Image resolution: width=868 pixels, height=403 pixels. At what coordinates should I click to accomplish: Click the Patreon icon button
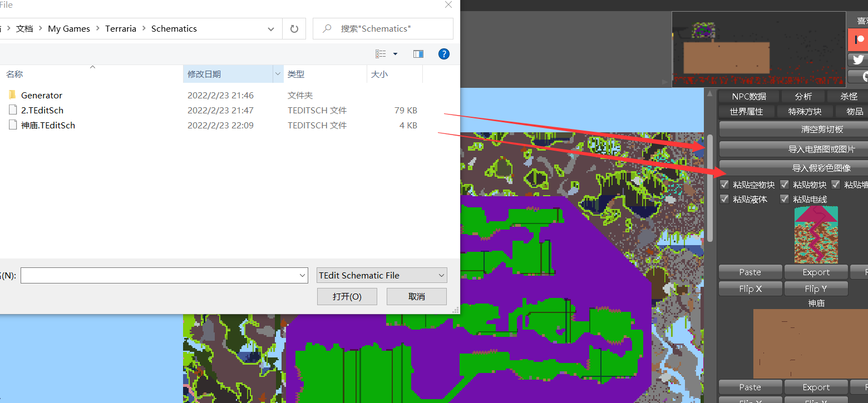click(859, 40)
